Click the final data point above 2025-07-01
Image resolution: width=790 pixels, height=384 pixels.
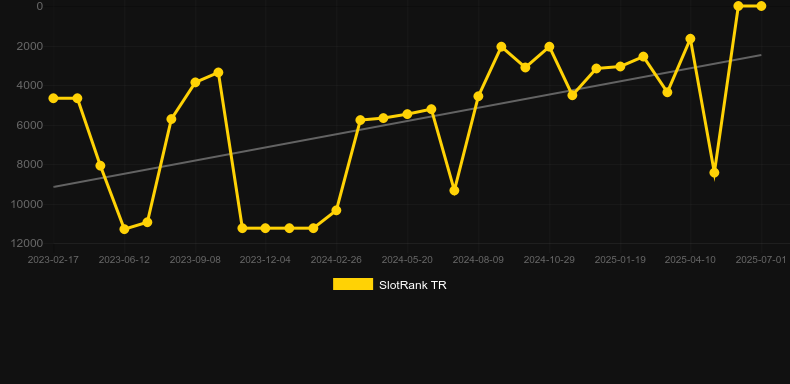pos(761,6)
